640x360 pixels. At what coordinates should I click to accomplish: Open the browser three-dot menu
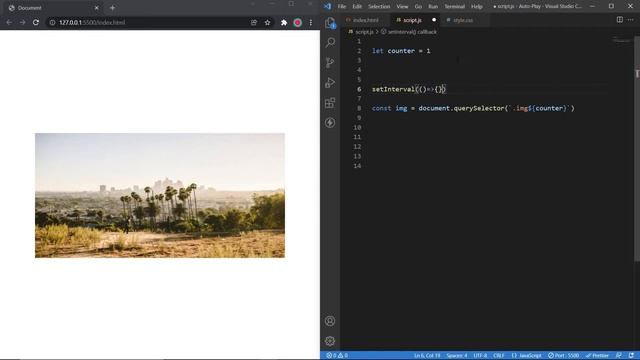[x=311, y=22]
